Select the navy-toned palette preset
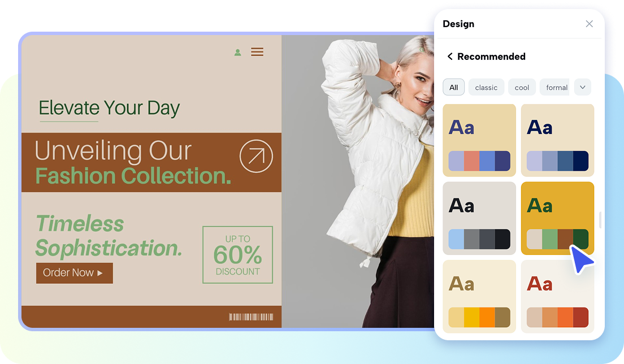The width and height of the screenshot is (624, 364). 557,140
